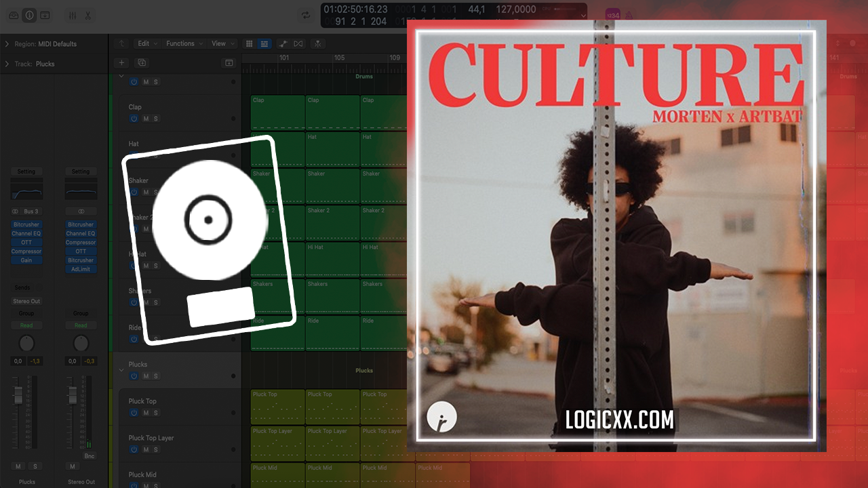Mute the Clap track
868x488 pixels.
coord(146,119)
